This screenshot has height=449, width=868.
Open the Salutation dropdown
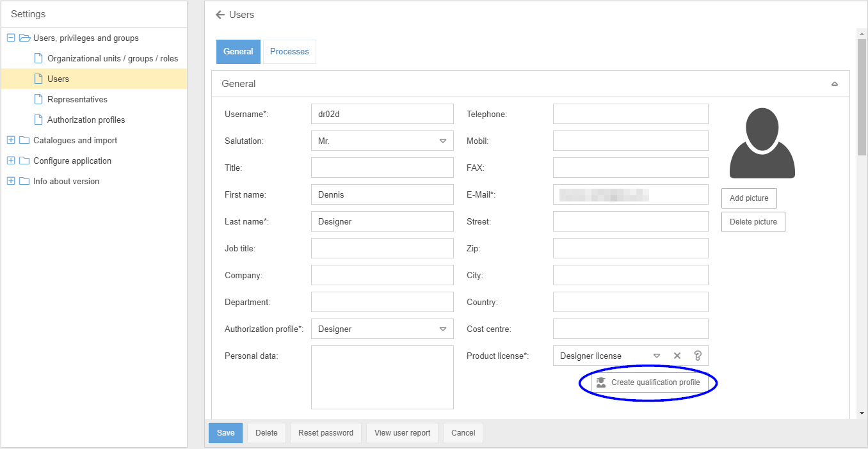442,141
